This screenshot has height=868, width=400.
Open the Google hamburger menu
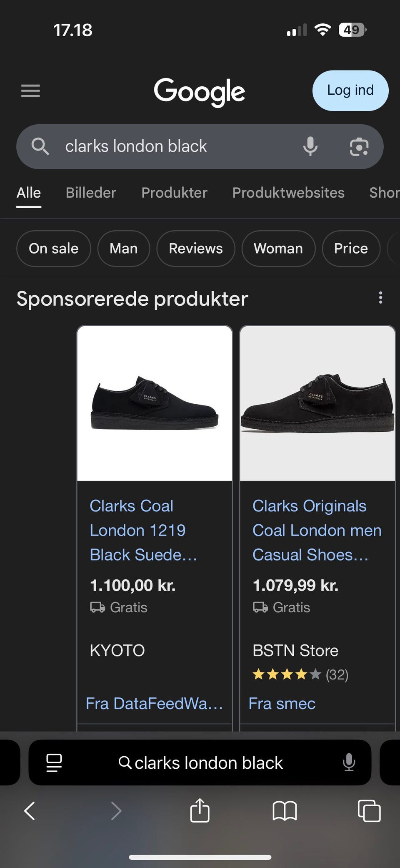30,91
